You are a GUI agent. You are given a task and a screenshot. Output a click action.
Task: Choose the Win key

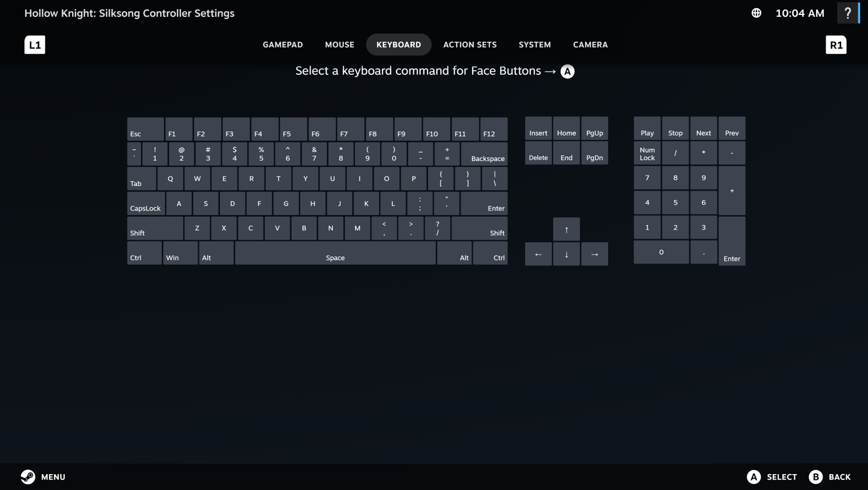180,253
